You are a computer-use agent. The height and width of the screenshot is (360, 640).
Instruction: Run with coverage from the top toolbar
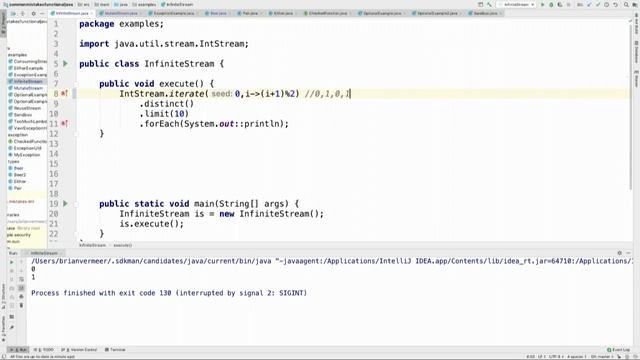tap(560, 4)
